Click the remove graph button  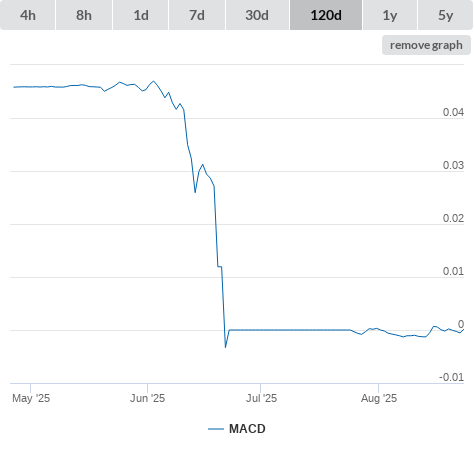pyautogui.click(x=426, y=45)
